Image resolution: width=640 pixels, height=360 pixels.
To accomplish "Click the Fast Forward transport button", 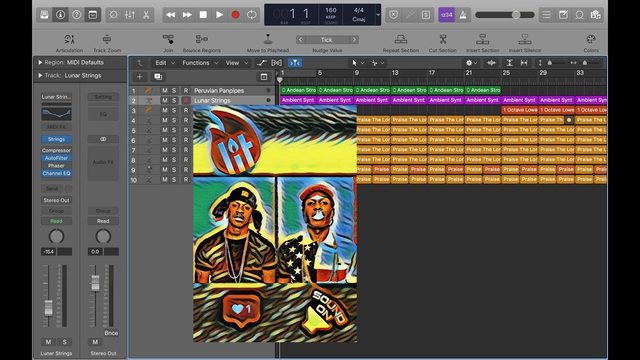I will [x=187, y=15].
